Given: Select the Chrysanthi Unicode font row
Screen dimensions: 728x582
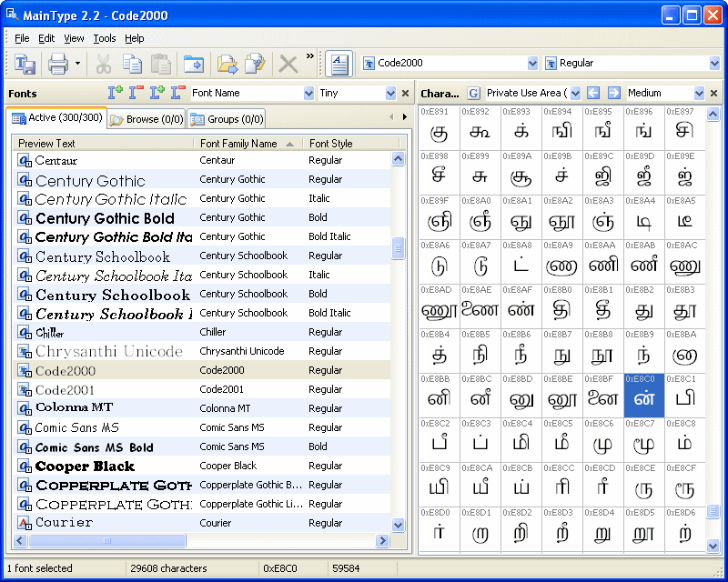Looking at the screenshot, I should (201, 351).
